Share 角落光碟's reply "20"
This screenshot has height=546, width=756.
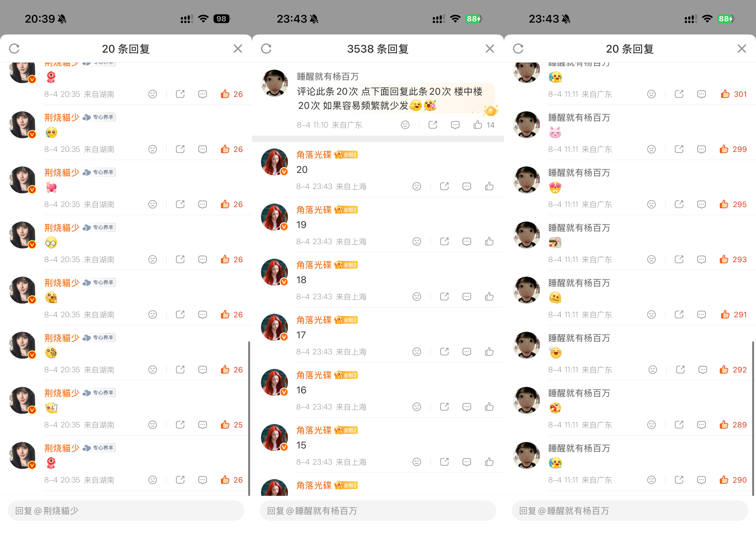click(444, 186)
